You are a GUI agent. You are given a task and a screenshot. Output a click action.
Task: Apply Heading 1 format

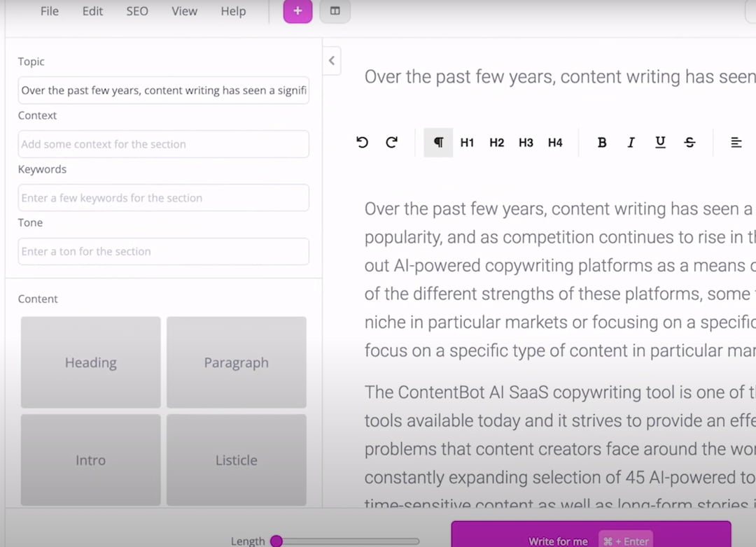pos(467,143)
